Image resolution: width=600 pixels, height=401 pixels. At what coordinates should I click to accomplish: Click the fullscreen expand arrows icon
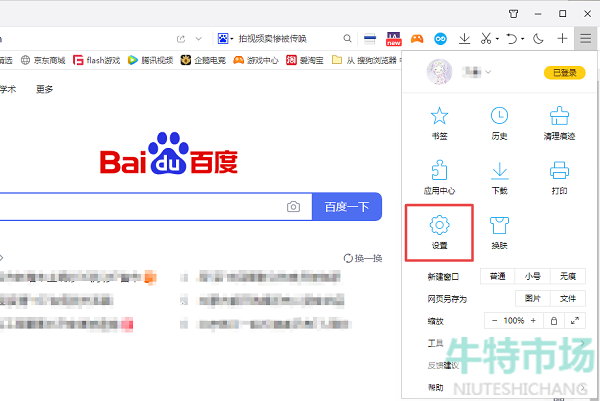(x=575, y=321)
